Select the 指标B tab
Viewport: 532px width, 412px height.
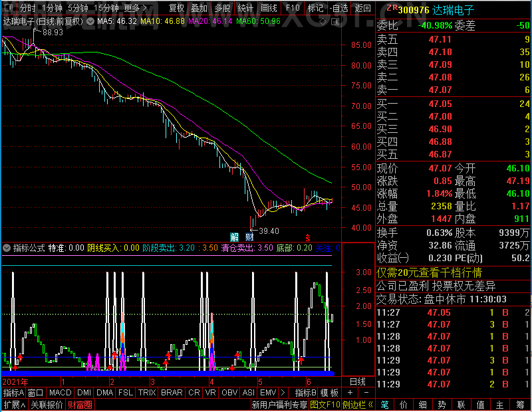click(305, 393)
